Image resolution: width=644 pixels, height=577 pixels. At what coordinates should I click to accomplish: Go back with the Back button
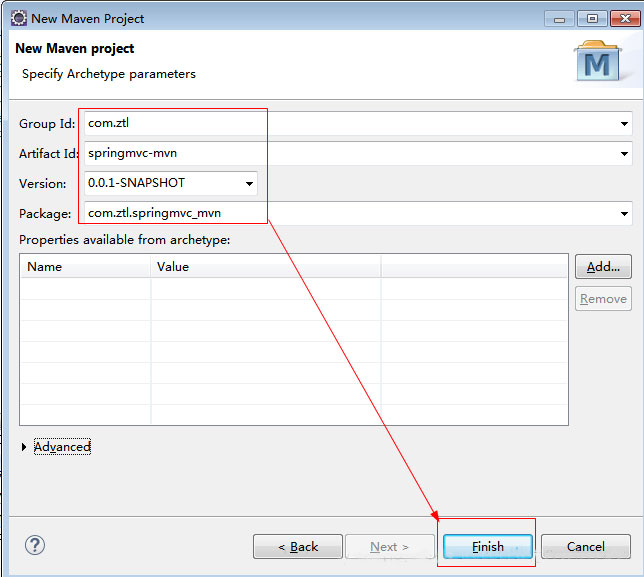[x=298, y=547]
